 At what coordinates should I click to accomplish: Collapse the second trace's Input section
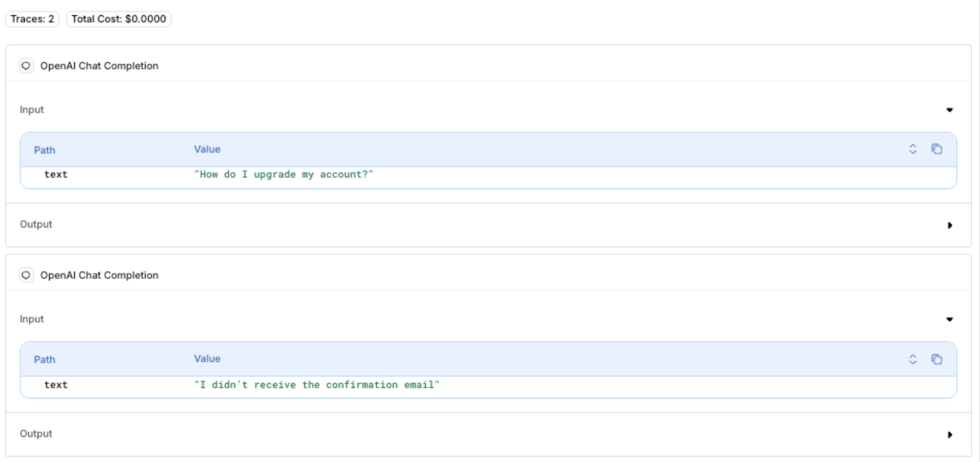point(949,320)
